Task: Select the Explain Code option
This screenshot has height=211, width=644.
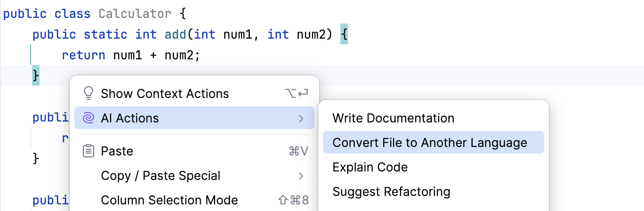Action: (x=370, y=167)
